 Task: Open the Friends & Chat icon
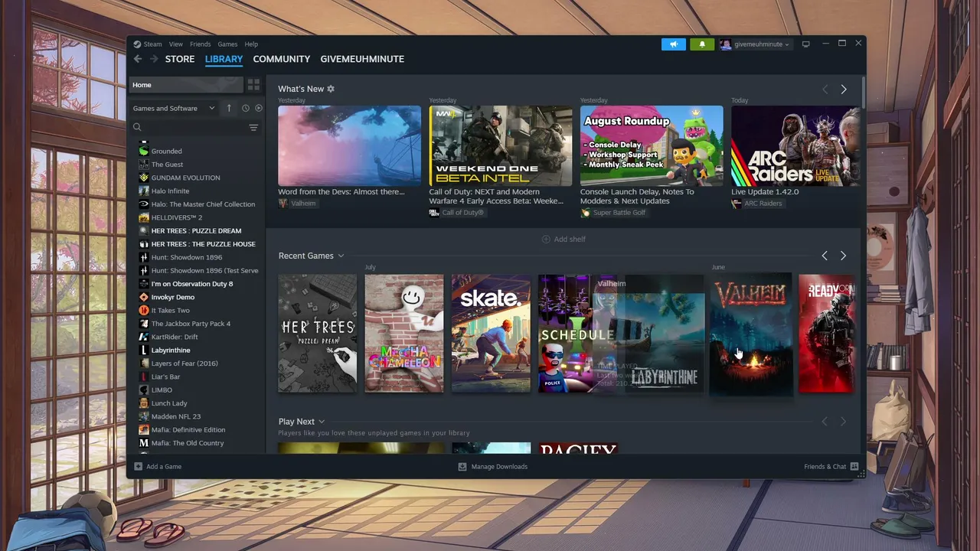(854, 466)
